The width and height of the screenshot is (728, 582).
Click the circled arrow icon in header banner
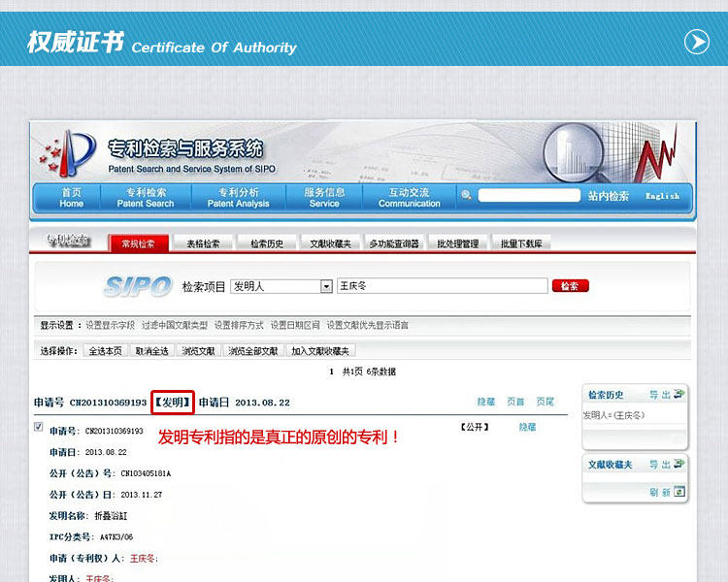click(x=696, y=42)
